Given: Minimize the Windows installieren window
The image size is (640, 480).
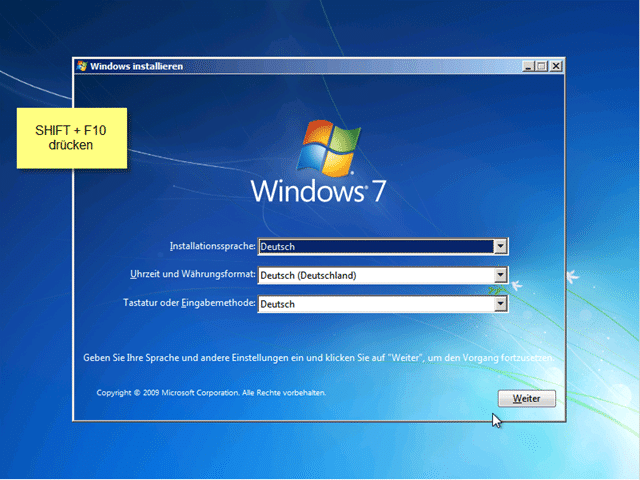Looking at the screenshot, I should 529,66.
